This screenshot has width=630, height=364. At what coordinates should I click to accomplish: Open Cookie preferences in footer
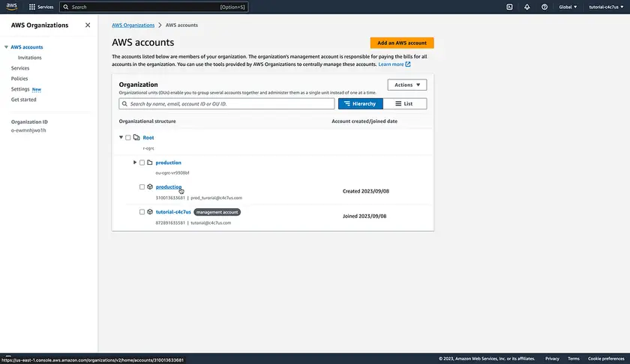point(606,359)
